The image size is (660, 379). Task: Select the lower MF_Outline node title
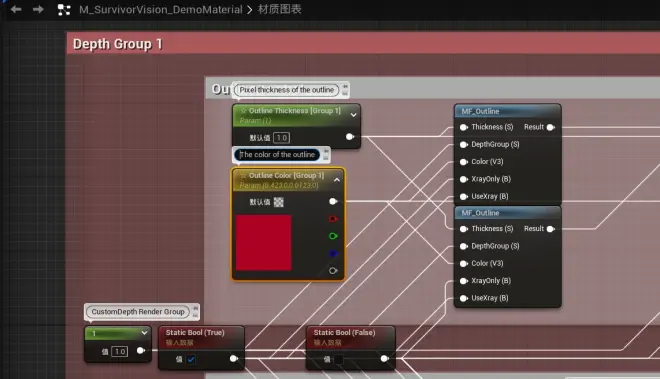(480, 213)
